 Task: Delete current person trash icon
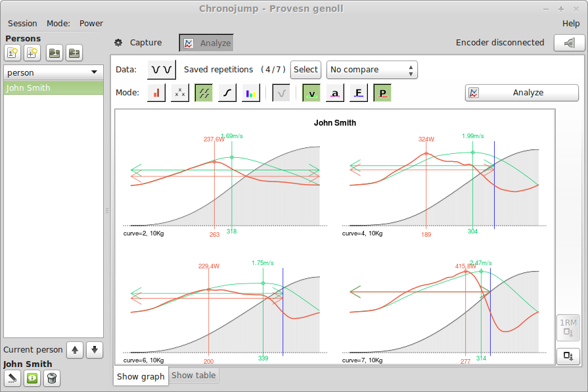(x=52, y=378)
